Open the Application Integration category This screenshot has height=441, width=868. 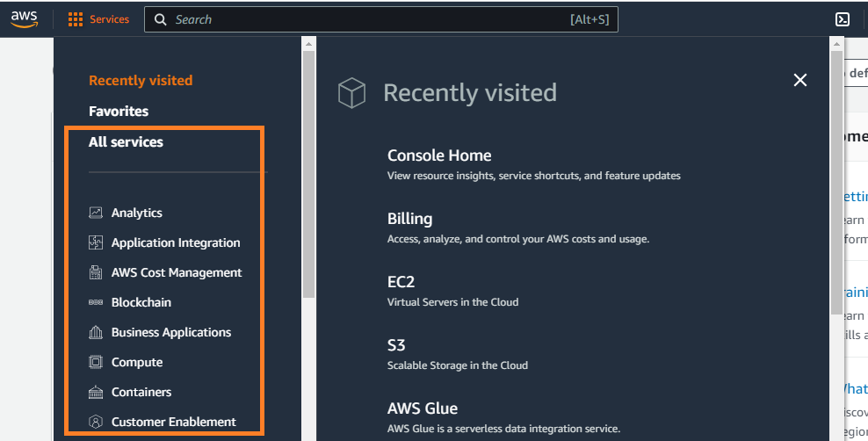(176, 243)
